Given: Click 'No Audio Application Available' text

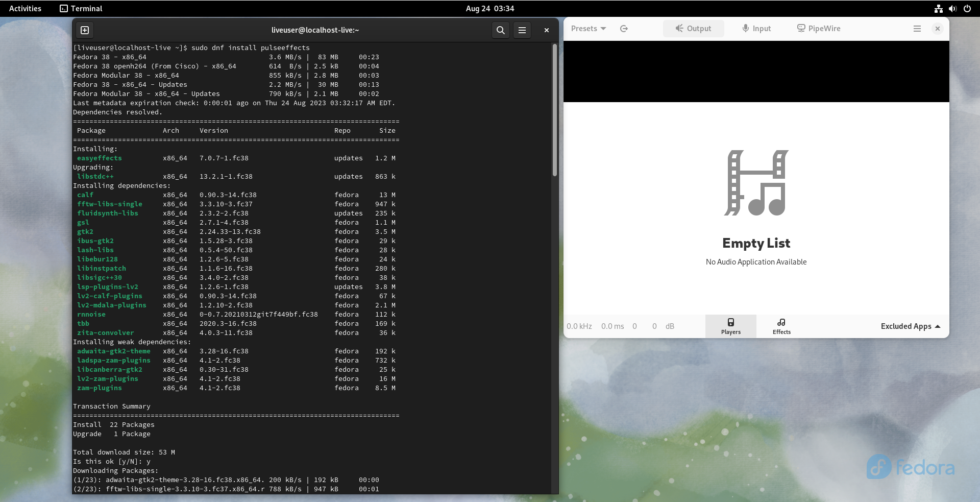Looking at the screenshot, I should (756, 262).
